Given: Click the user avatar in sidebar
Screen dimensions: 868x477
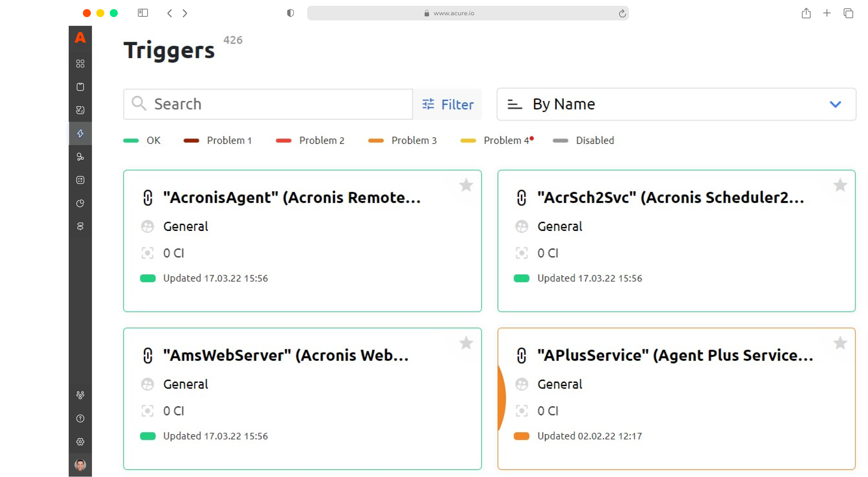Looking at the screenshot, I should (x=80, y=465).
